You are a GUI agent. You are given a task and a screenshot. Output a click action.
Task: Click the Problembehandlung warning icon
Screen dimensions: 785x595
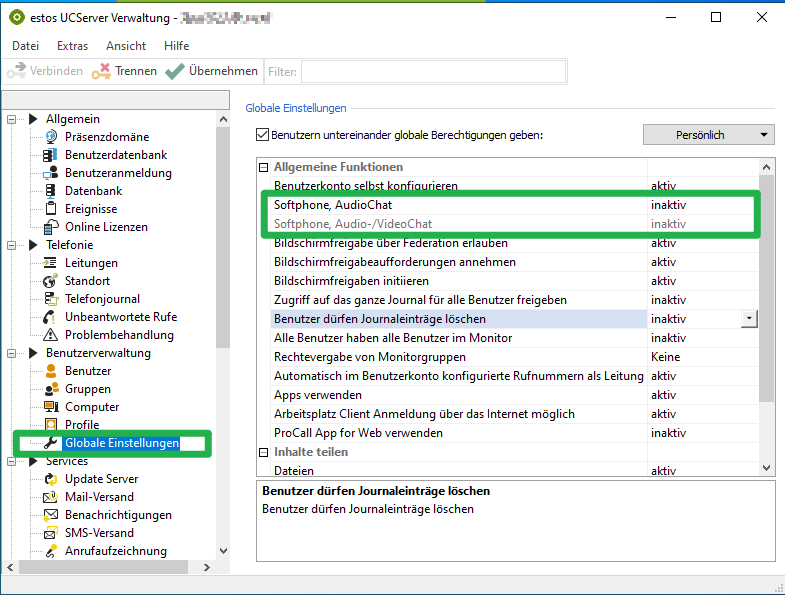pos(51,335)
